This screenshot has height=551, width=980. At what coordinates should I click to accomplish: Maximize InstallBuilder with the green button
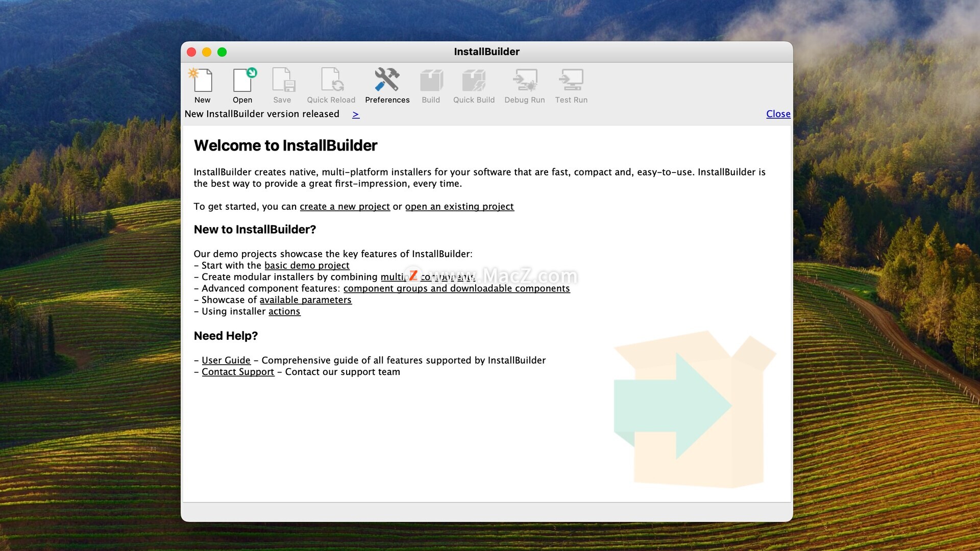tap(222, 52)
